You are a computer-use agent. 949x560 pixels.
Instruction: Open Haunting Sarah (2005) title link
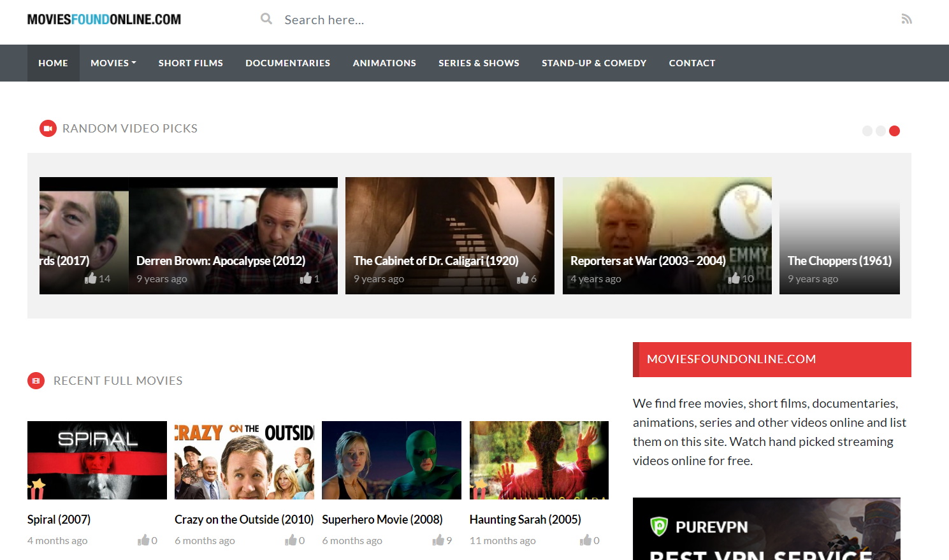tap(525, 519)
